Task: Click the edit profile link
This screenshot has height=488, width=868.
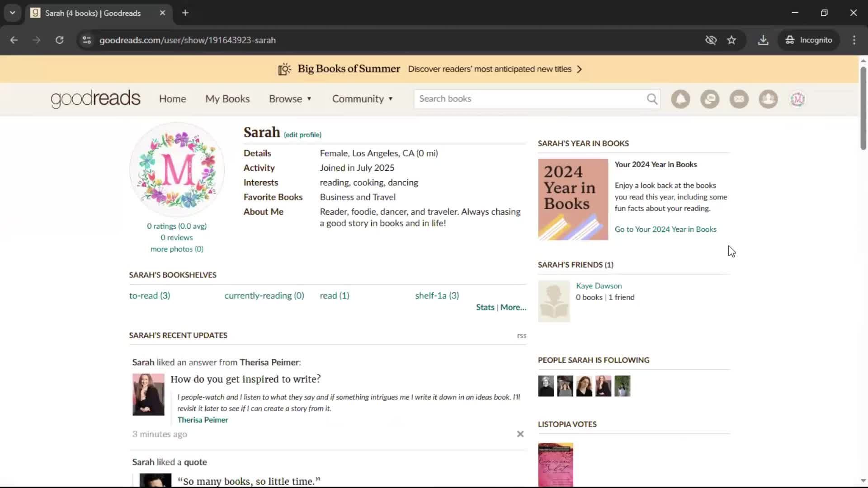Action: (x=302, y=135)
